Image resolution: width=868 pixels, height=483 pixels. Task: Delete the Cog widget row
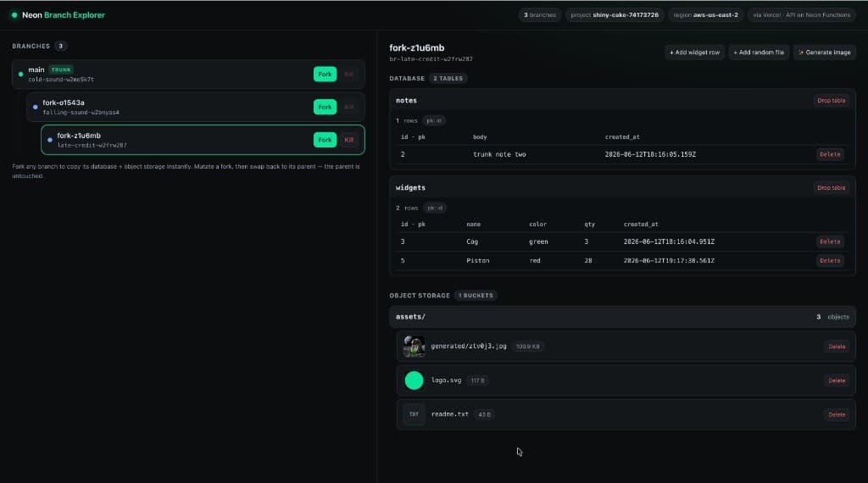coord(830,241)
